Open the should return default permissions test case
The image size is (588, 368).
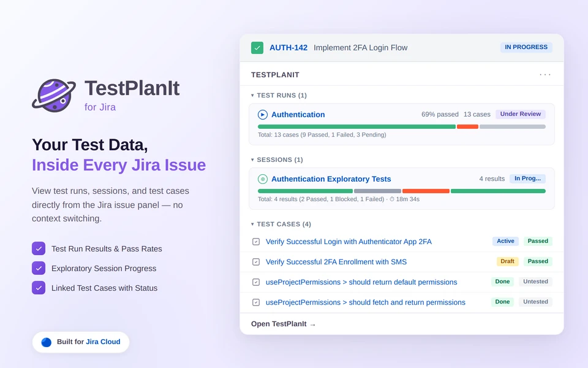361,282
